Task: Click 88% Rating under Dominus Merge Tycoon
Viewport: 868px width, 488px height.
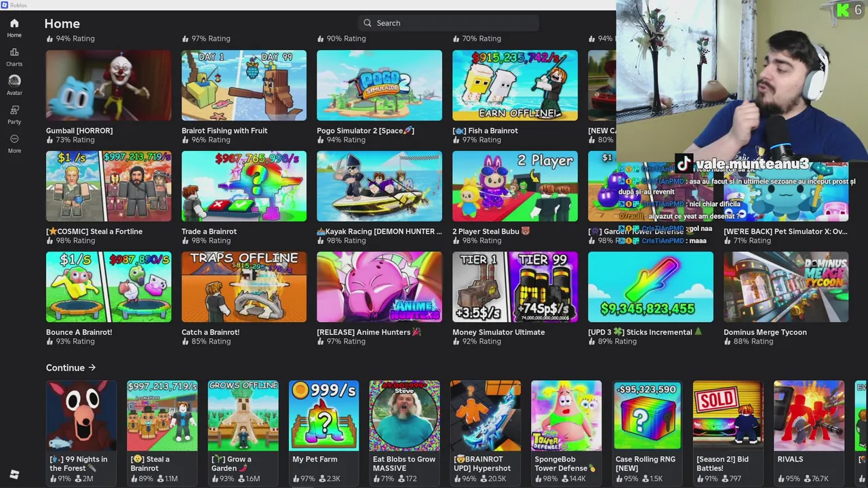Action: pos(749,341)
